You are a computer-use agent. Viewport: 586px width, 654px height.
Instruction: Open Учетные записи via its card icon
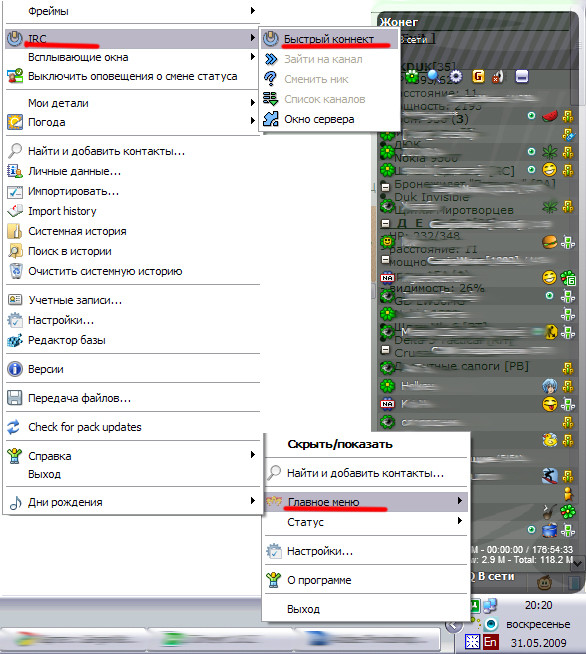(x=15, y=299)
